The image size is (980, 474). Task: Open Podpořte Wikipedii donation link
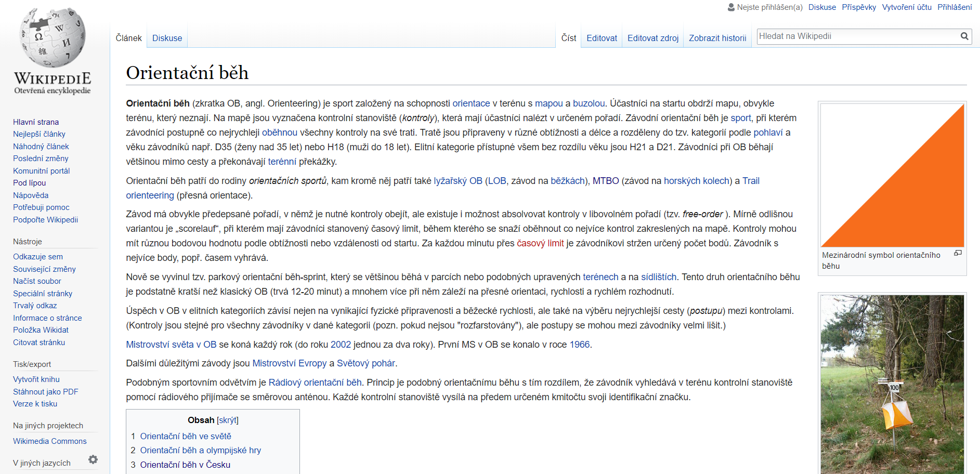coord(45,220)
